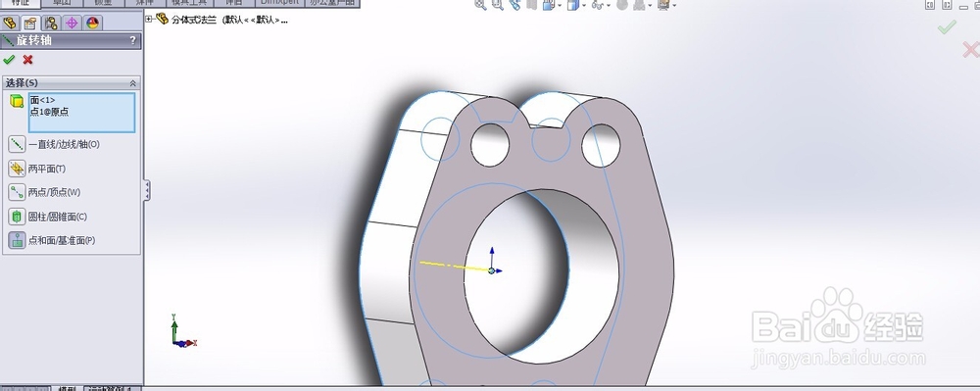This screenshot has width=980, height=391.
Task: Select 面<1> in the reference entities list
Action: tap(42, 100)
